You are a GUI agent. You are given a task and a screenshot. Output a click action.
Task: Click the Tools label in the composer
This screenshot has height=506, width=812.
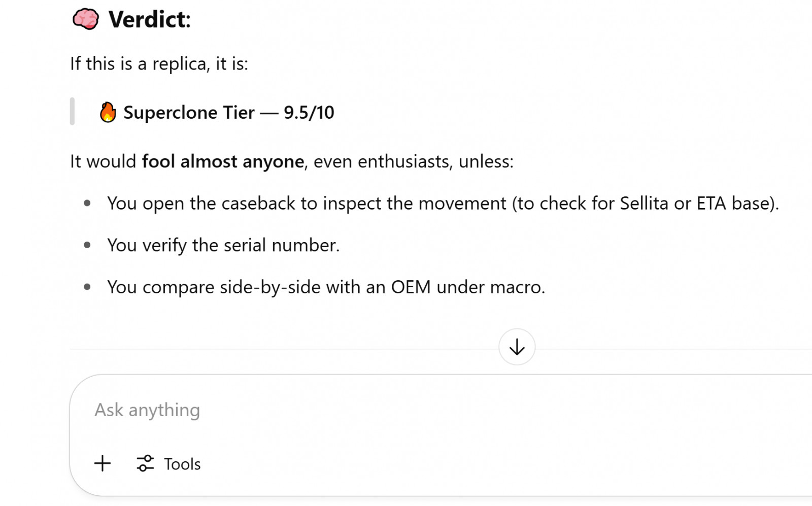point(182,464)
